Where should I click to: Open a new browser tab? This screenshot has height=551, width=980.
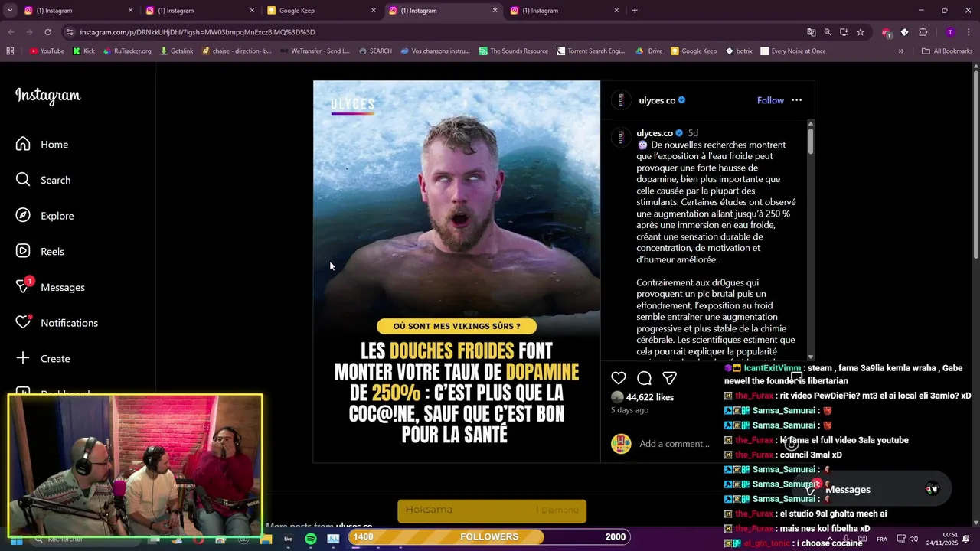pyautogui.click(x=635, y=11)
